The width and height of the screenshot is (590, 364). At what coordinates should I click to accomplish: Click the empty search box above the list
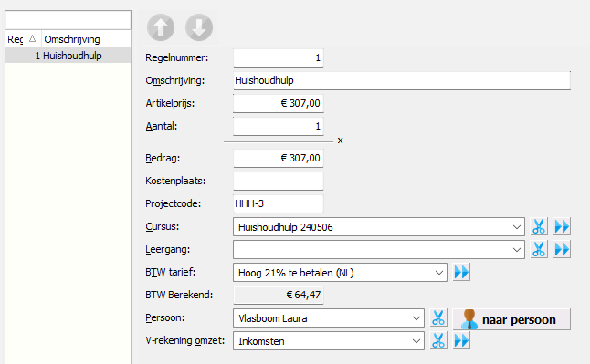(x=68, y=20)
